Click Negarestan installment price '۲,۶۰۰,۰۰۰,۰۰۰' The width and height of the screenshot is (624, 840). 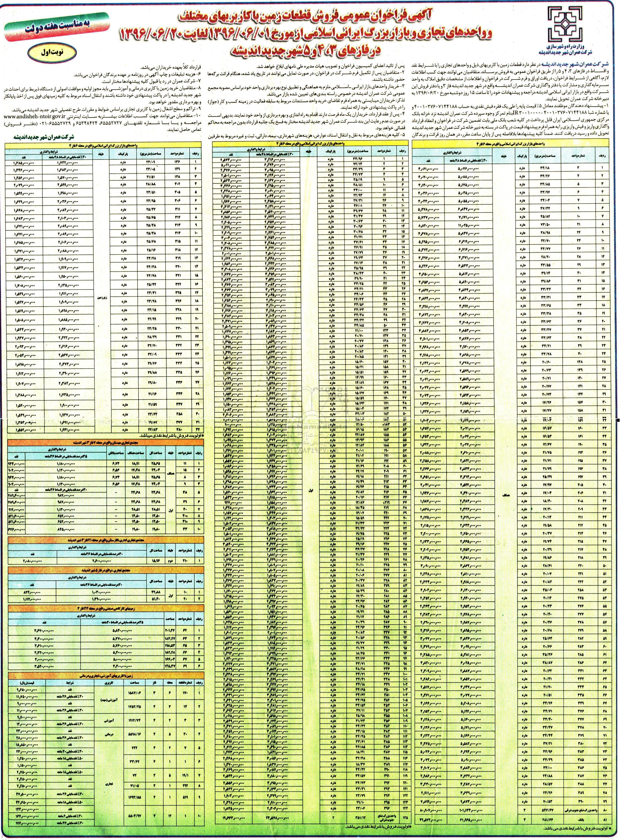point(102,561)
